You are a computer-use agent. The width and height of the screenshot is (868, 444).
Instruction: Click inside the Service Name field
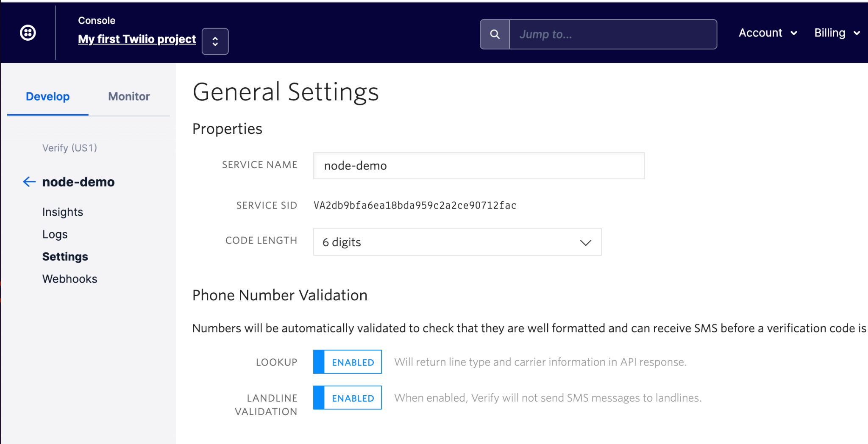click(478, 166)
